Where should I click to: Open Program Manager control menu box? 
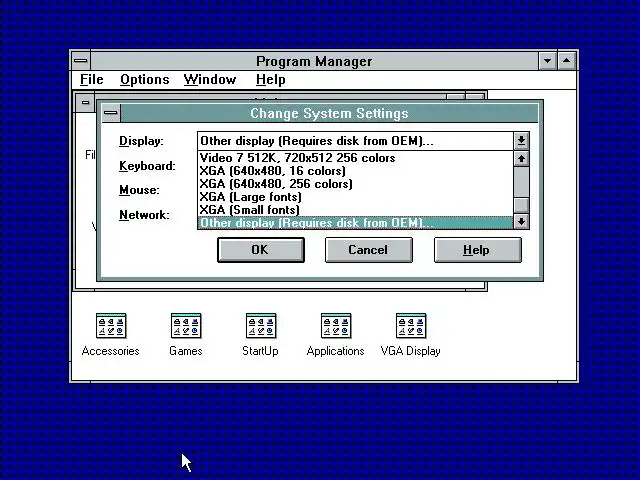81,61
